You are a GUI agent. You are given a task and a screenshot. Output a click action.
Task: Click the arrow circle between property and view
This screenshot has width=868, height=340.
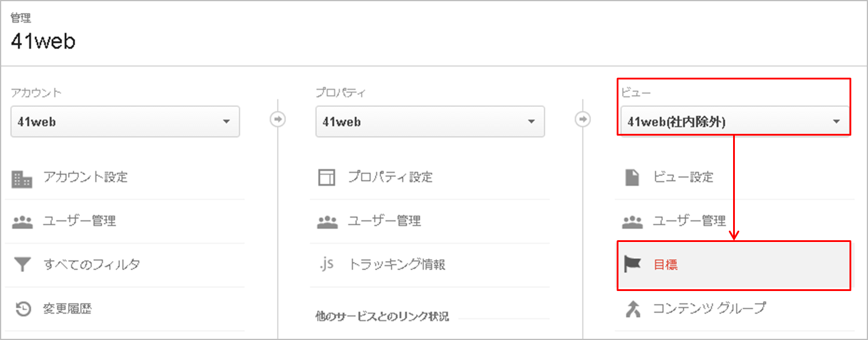click(x=583, y=120)
